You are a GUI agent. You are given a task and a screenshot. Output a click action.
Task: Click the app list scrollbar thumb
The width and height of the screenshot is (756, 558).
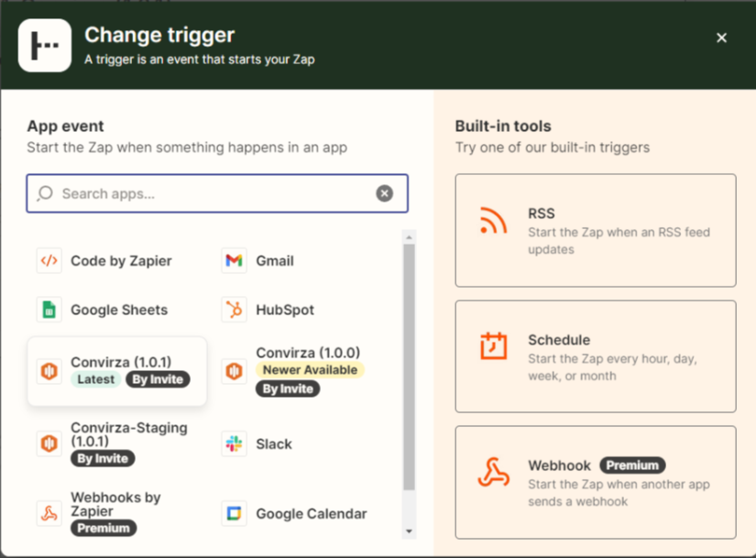click(x=409, y=367)
